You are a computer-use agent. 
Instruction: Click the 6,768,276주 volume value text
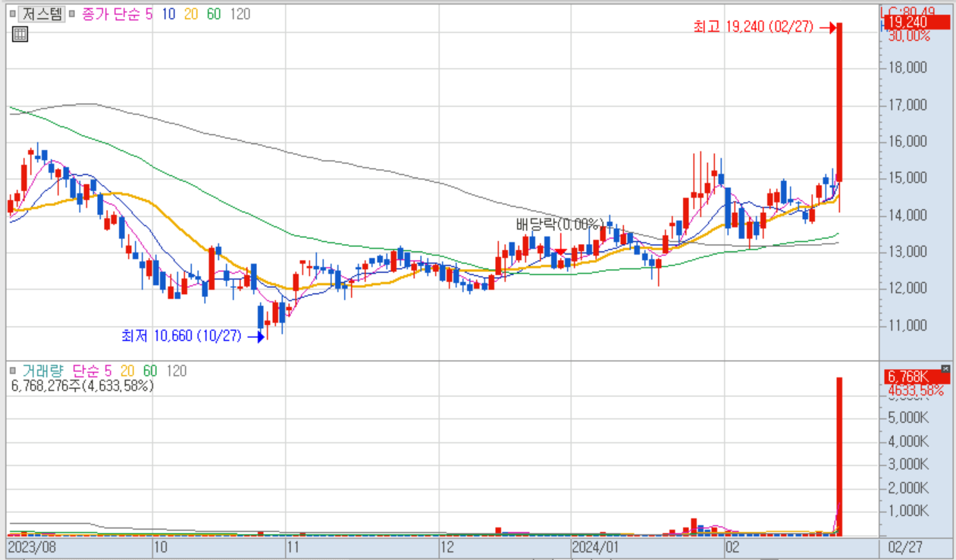point(82,386)
